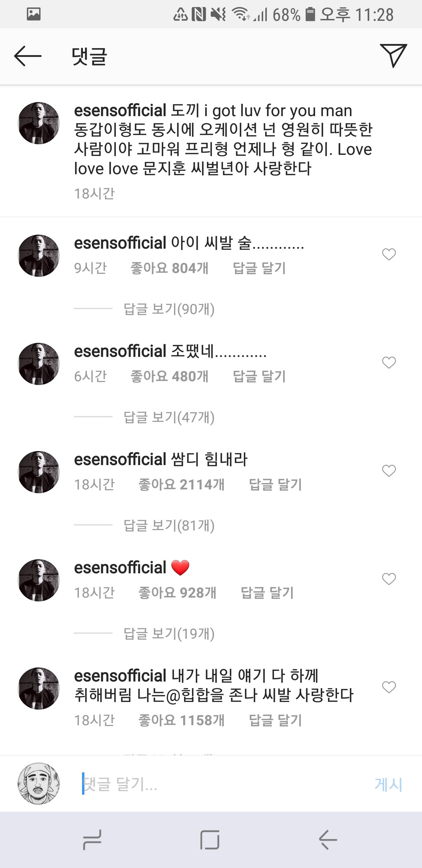Expand 답글 보기(47개) replies

click(169, 417)
